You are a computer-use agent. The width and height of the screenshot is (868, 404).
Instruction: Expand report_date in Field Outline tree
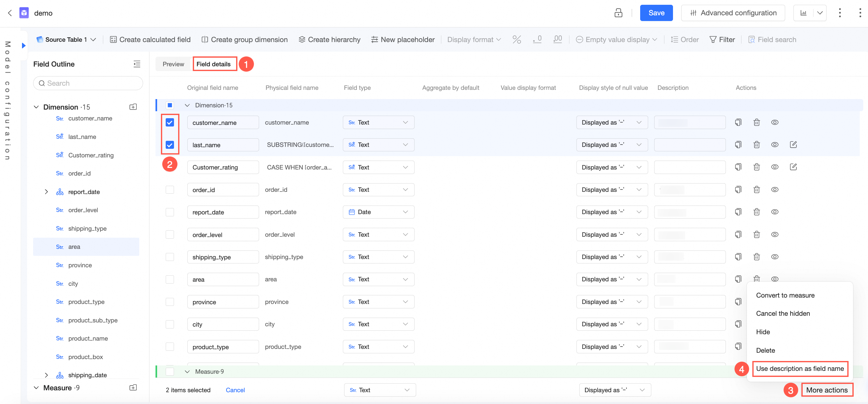coord(47,192)
